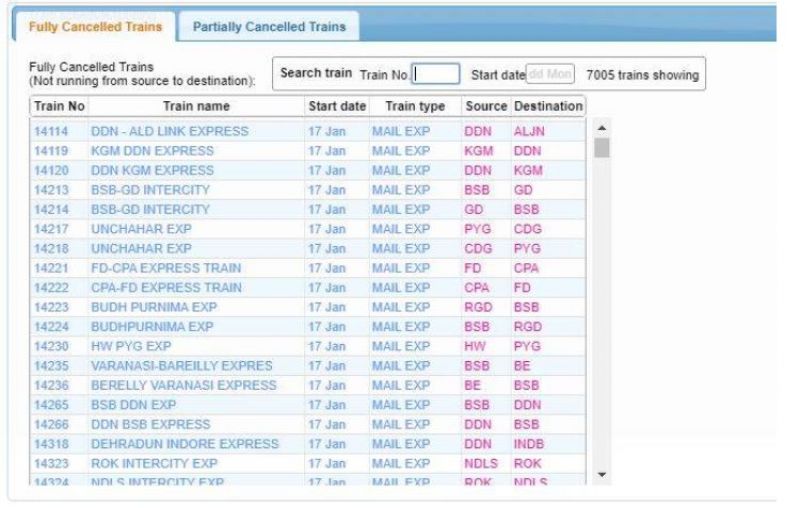Sort by Train No column header
The height and width of the screenshot is (508, 800).
[x=60, y=105]
